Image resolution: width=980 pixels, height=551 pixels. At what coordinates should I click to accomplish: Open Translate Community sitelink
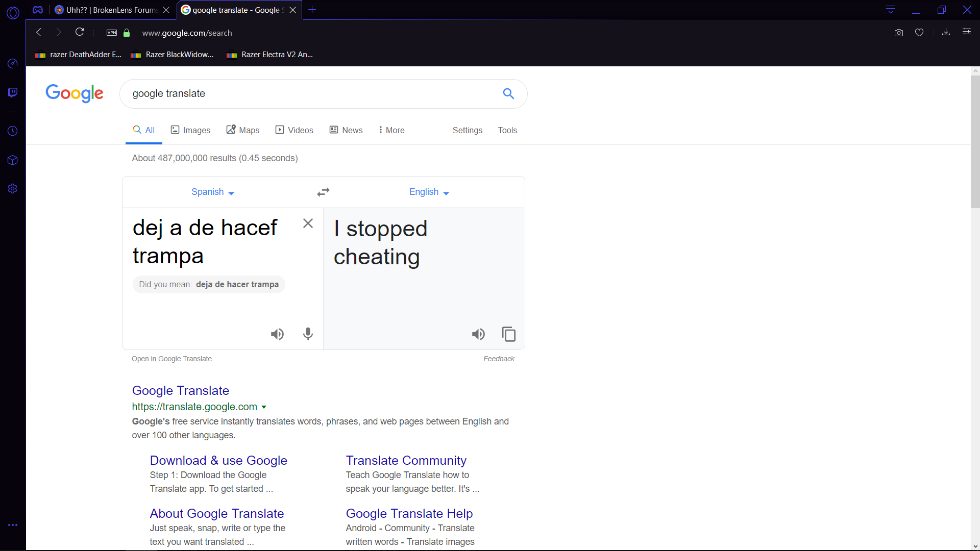406,460
